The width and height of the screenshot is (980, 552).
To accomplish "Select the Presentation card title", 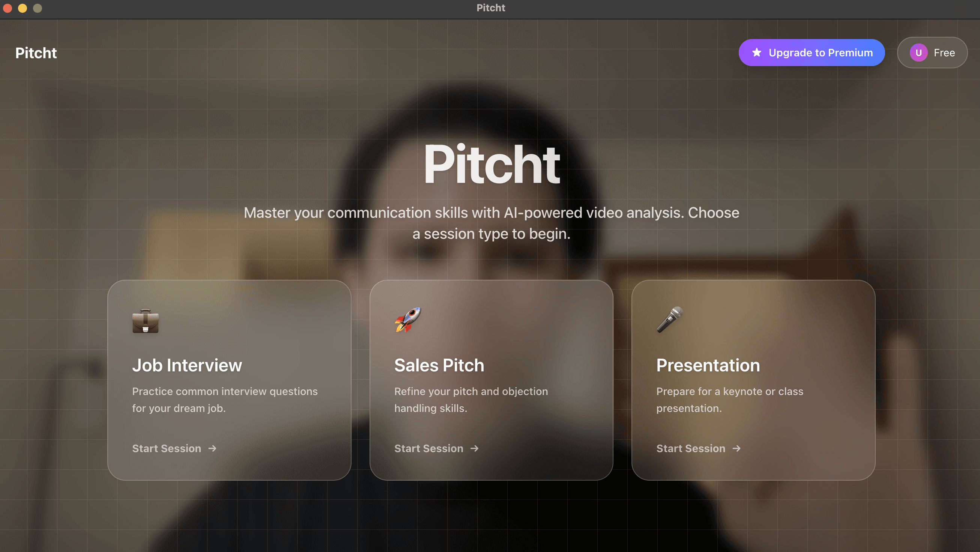I will click(708, 365).
